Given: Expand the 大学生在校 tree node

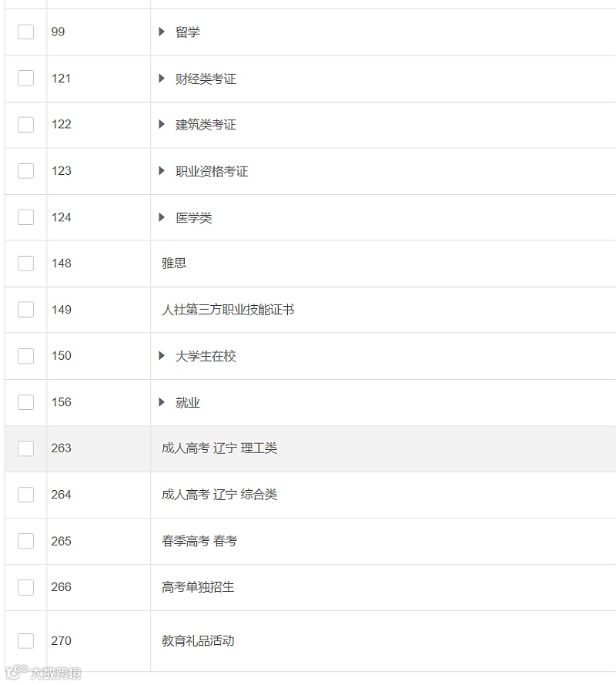Looking at the screenshot, I should point(162,355).
